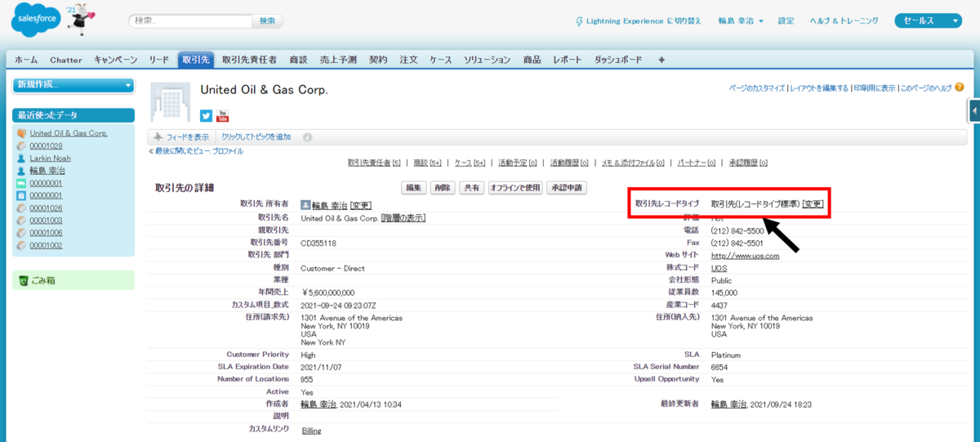Return to last view via 最後に開いたビュー link

click(x=199, y=151)
